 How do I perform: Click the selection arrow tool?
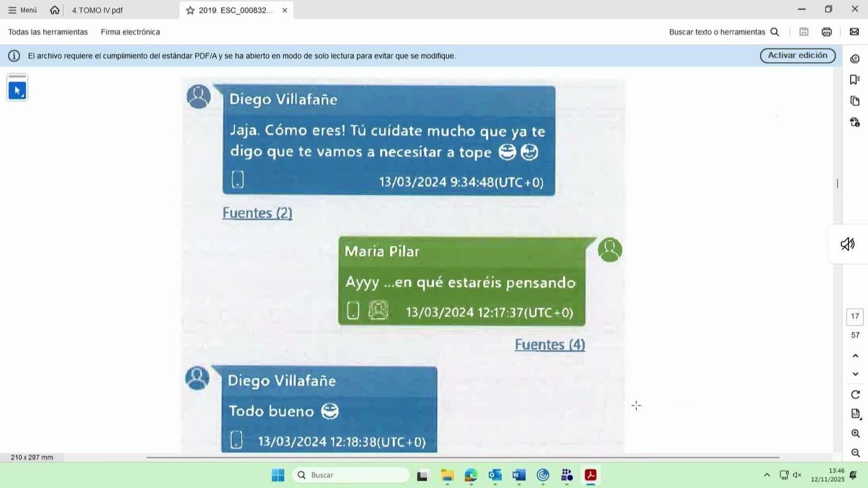[17, 90]
